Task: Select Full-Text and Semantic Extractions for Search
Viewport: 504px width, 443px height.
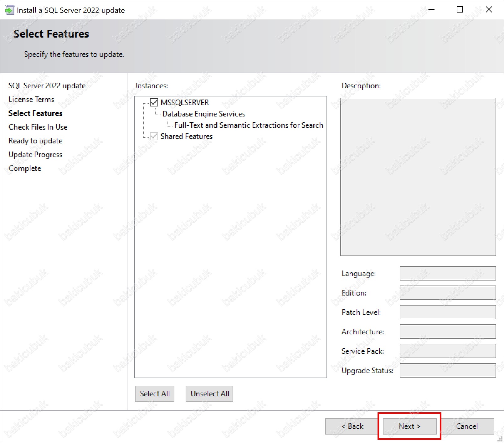Action: [x=249, y=125]
